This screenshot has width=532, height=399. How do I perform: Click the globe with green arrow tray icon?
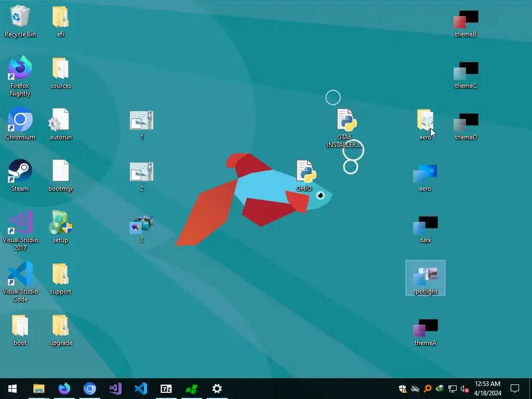pyautogui.click(x=440, y=389)
